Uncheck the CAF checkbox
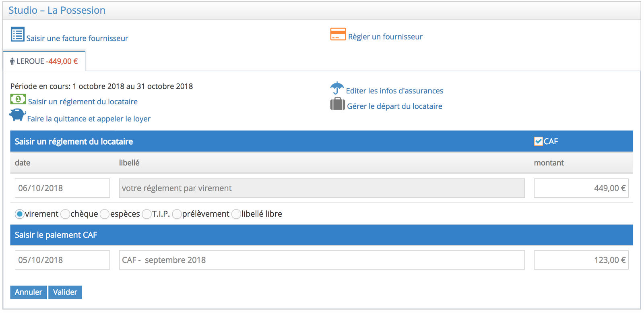 coord(538,141)
